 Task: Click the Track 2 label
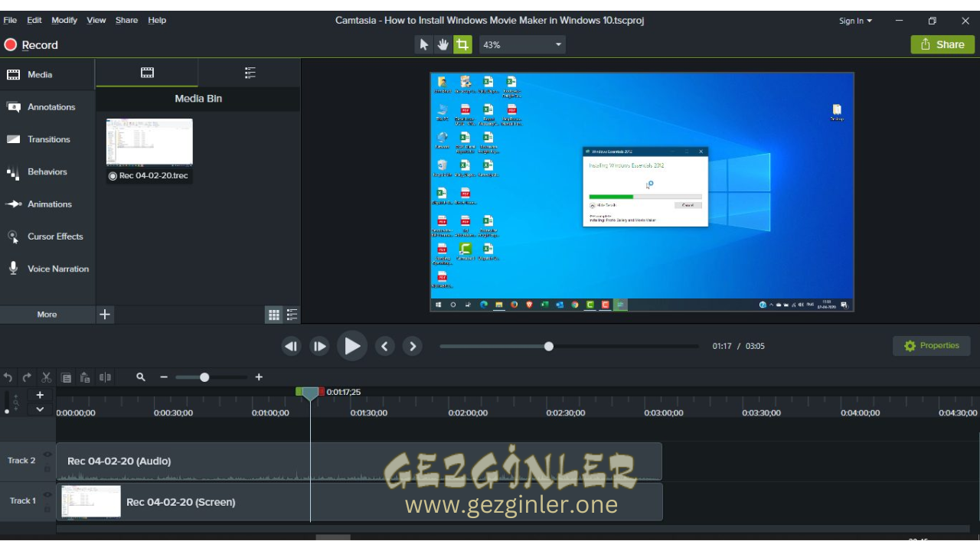[x=21, y=461]
